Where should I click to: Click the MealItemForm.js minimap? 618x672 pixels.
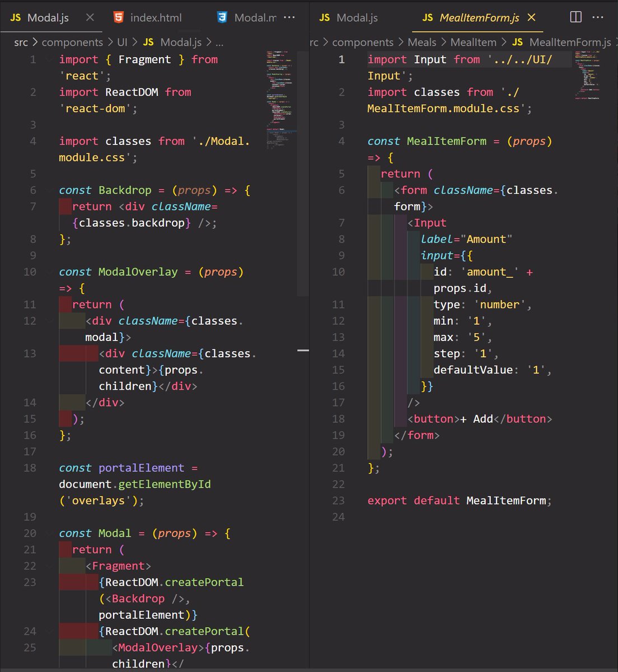587,76
